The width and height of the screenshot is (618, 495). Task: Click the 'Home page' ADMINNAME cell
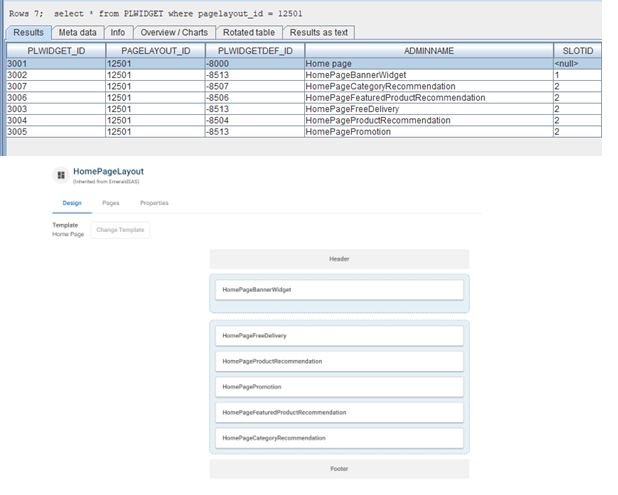click(x=429, y=64)
